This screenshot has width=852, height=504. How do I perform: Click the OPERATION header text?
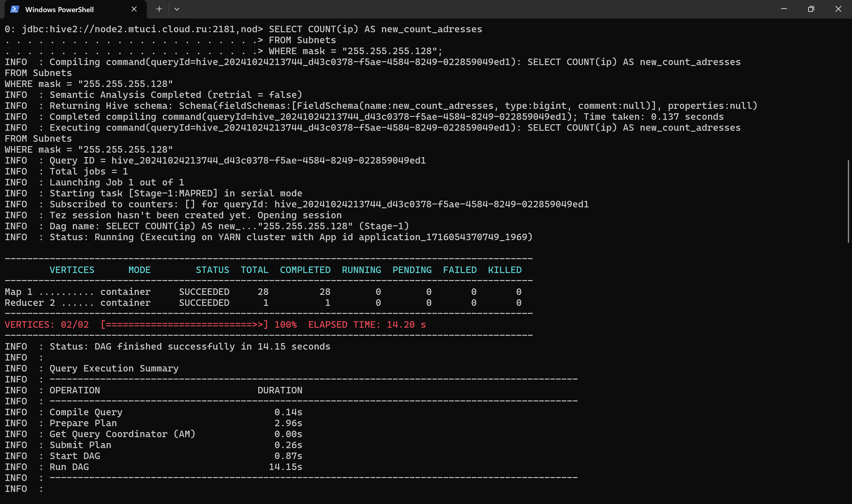[x=75, y=390]
